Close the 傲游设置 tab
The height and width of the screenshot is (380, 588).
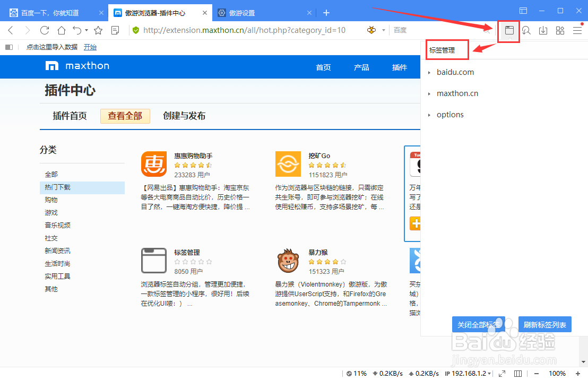[x=309, y=13]
